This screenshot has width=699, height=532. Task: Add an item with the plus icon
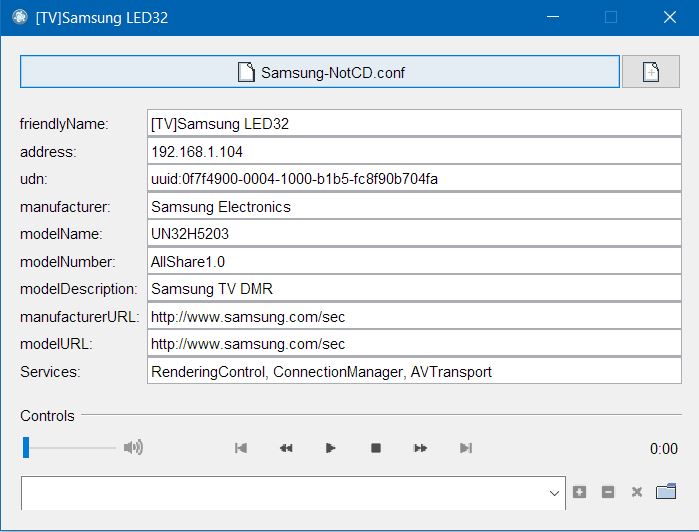pos(579,492)
